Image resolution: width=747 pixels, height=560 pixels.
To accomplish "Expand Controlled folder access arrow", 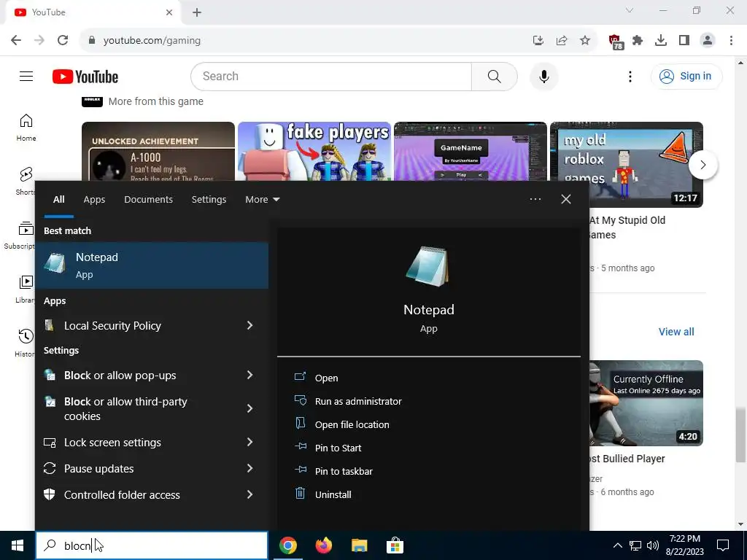I will tap(249, 494).
